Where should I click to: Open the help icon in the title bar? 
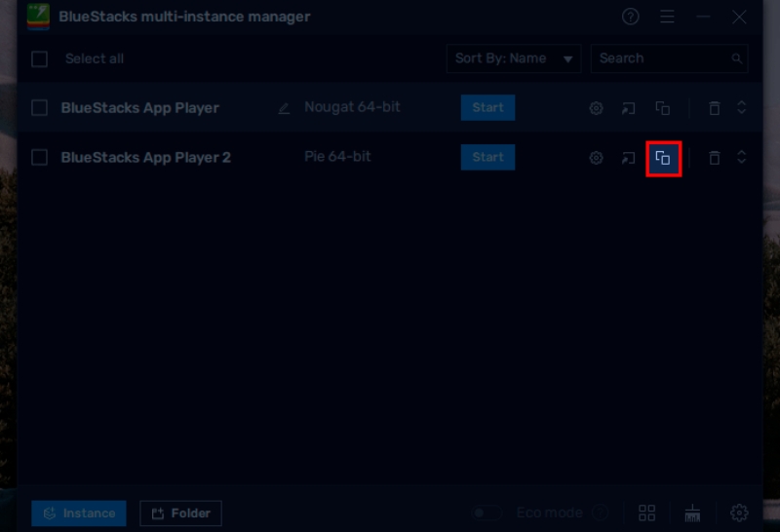coord(630,17)
